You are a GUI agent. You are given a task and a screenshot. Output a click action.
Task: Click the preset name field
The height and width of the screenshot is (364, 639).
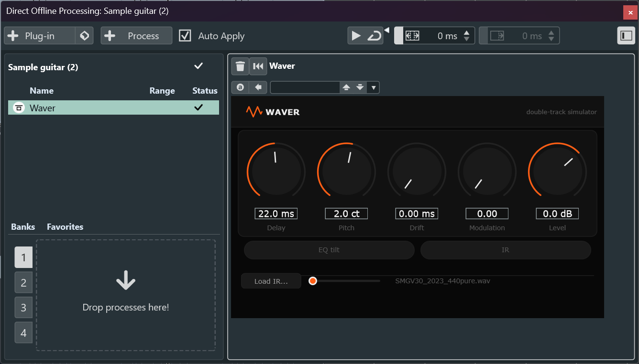(305, 87)
